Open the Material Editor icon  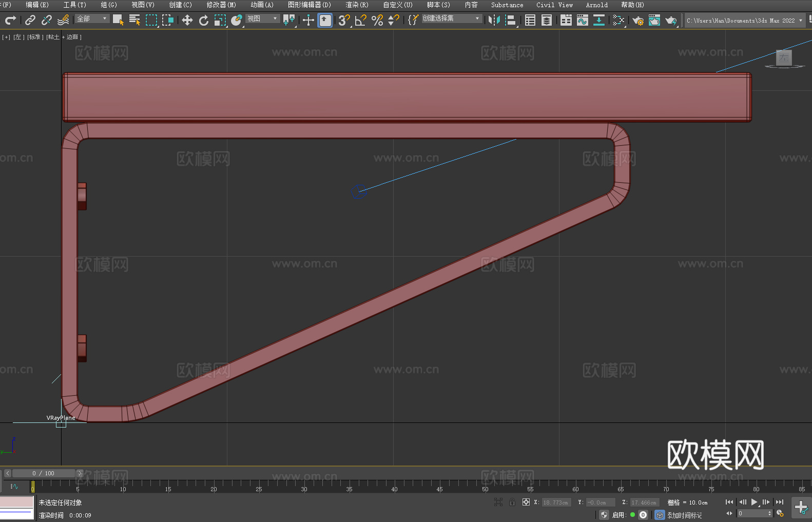tap(618, 20)
